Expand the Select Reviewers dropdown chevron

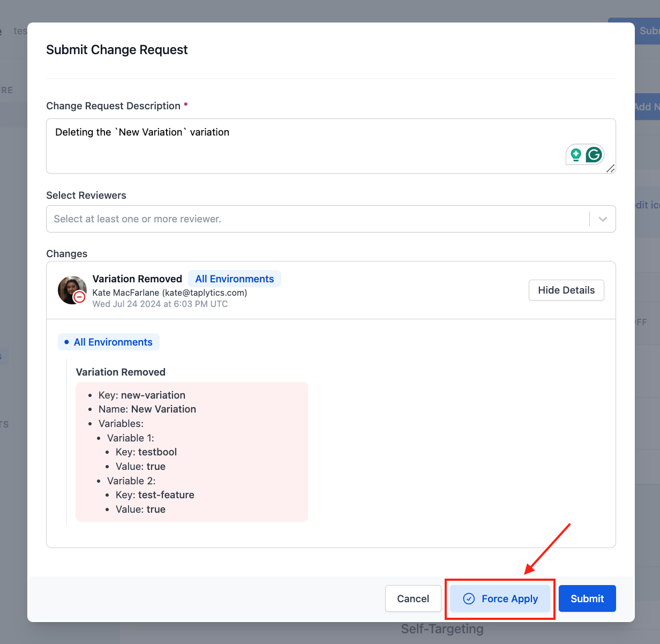[602, 219]
